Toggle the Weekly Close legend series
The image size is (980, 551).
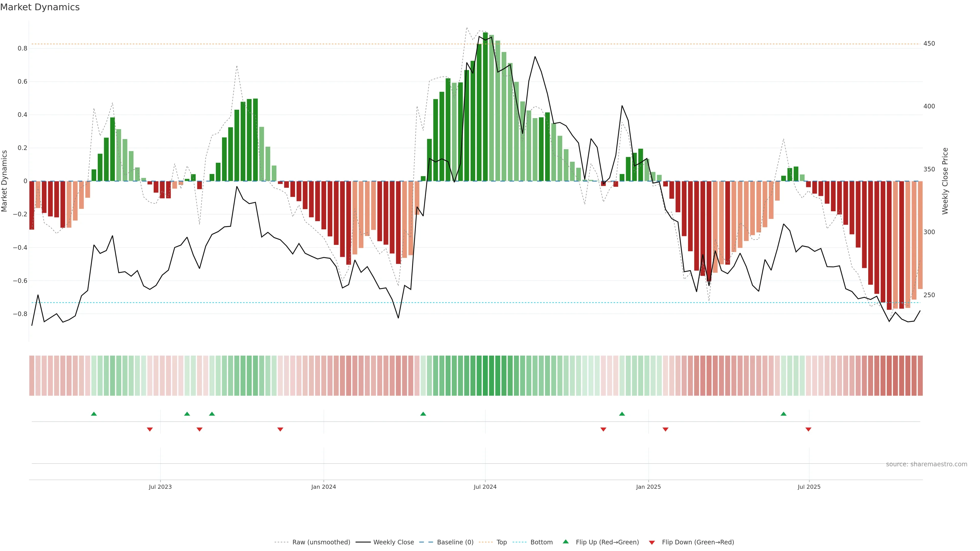[393, 542]
